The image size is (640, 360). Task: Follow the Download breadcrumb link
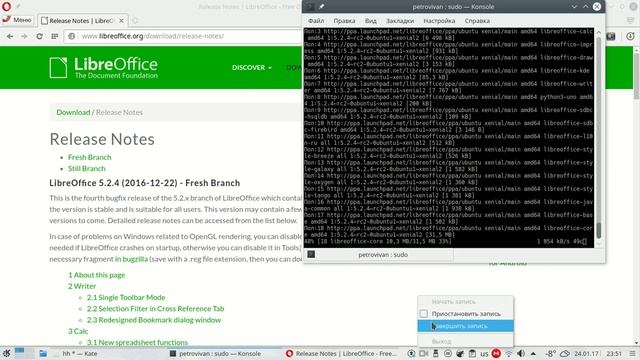(x=73, y=112)
